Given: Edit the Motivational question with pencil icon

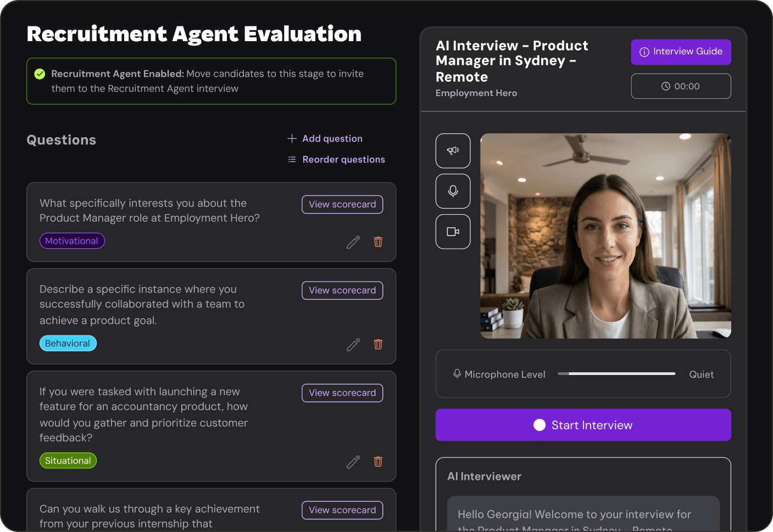Looking at the screenshot, I should point(353,242).
